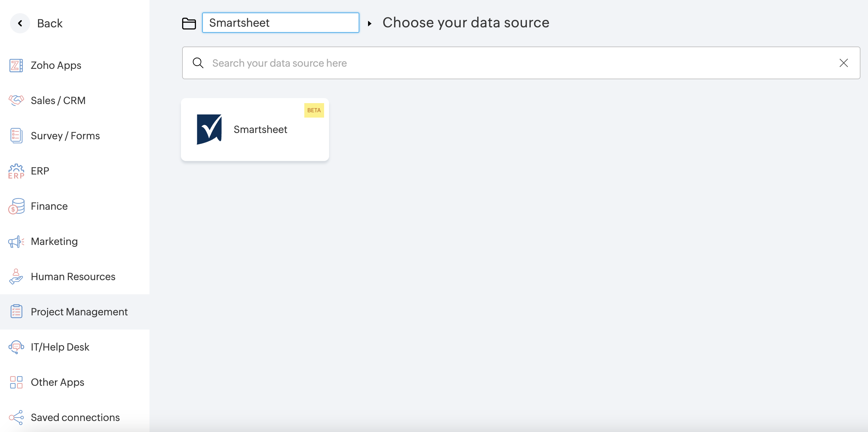Click the breadcrumb arrow before Choose your data source

click(370, 23)
